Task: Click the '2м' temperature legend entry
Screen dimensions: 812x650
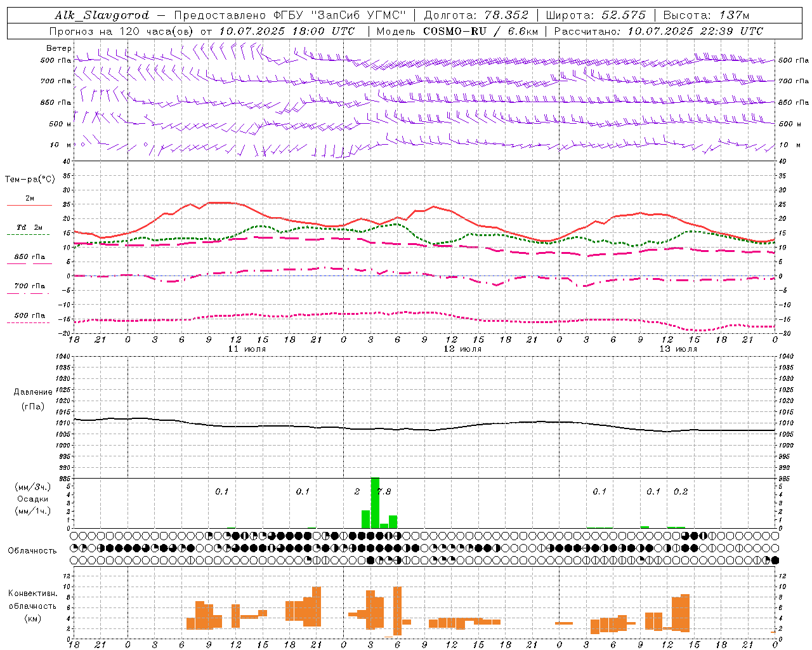Action: tap(30, 198)
